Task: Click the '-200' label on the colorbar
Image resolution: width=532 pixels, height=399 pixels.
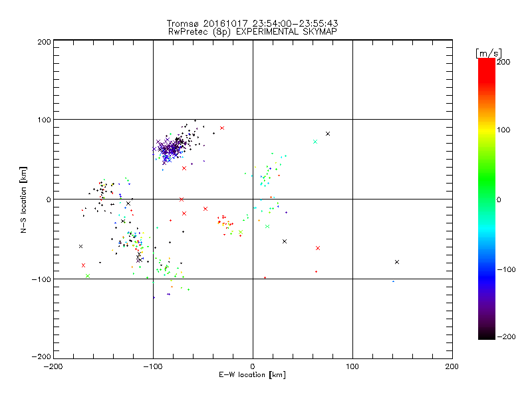Action: pyautogui.click(x=506, y=336)
